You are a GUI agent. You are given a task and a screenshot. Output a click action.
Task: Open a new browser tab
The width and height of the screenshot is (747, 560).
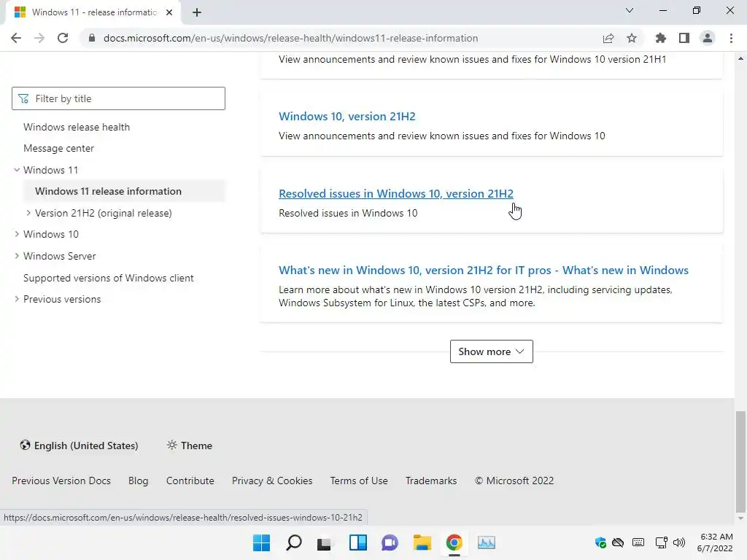197,12
